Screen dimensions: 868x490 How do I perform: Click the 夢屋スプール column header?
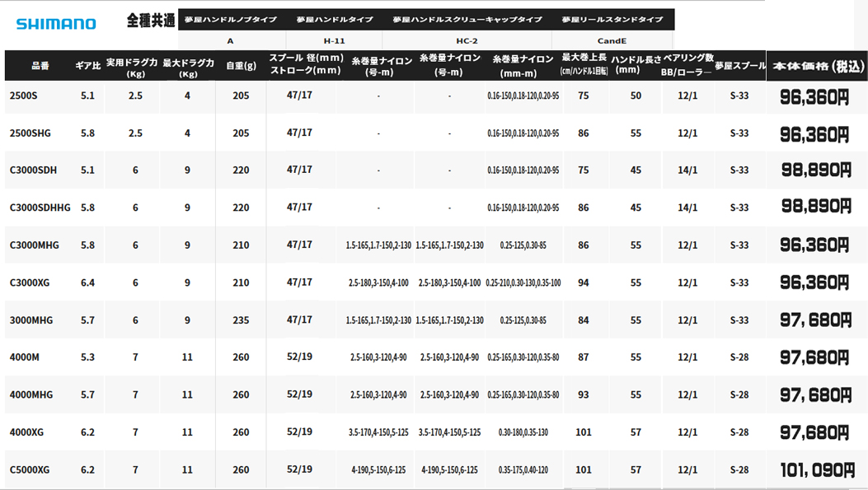point(739,65)
